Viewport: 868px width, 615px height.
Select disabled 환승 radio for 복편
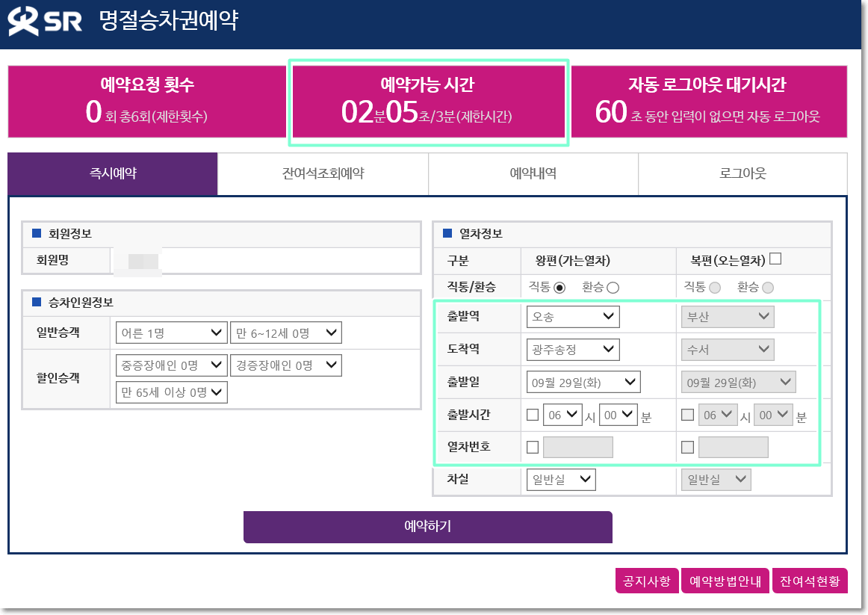click(768, 287)
